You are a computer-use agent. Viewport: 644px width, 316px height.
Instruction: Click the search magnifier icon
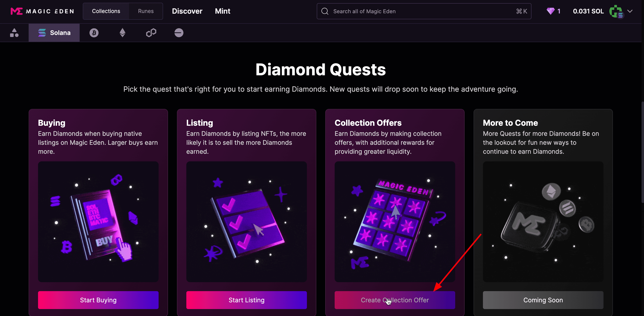point(325,11)
